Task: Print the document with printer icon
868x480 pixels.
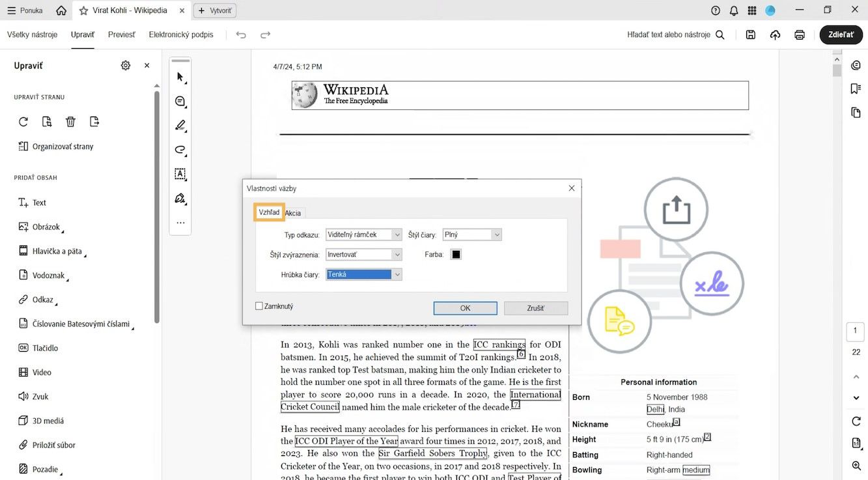Action: 800,35
